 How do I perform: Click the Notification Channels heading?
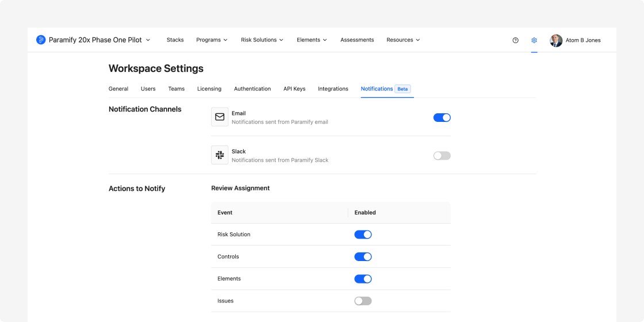[145, 109]
